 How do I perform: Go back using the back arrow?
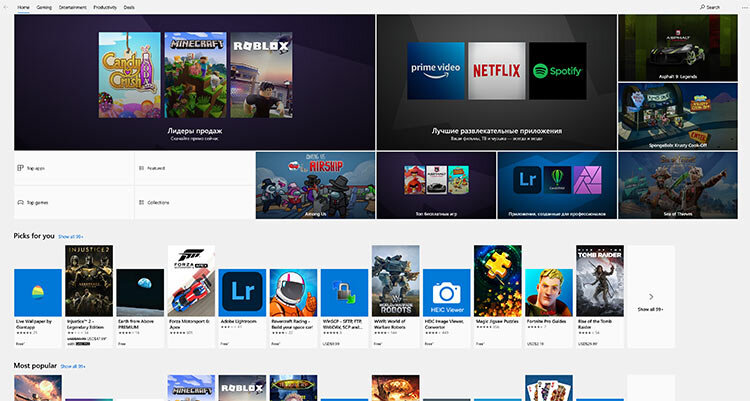coord(6,8)
